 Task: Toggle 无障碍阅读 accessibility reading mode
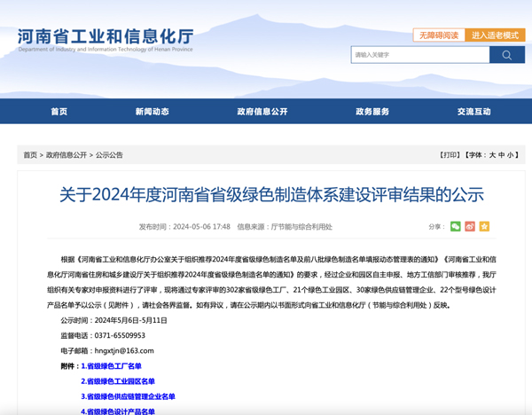point(438,35)
